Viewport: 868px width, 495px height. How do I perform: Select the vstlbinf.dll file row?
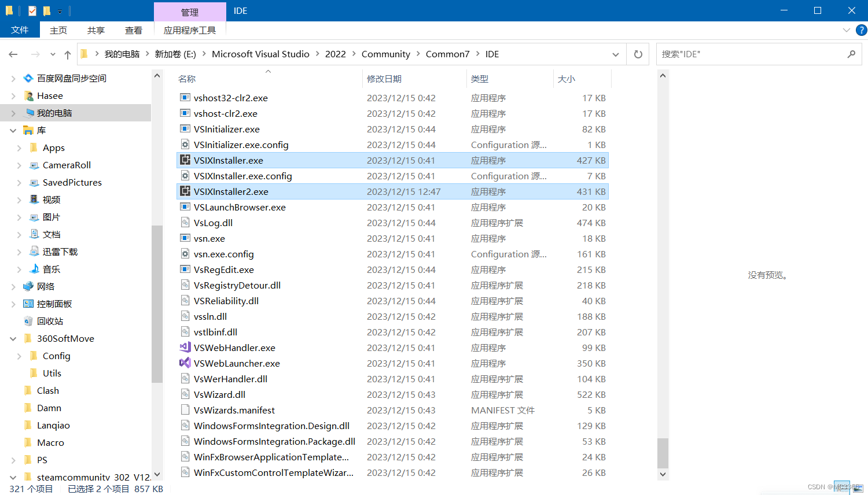(x=392, y=332)
